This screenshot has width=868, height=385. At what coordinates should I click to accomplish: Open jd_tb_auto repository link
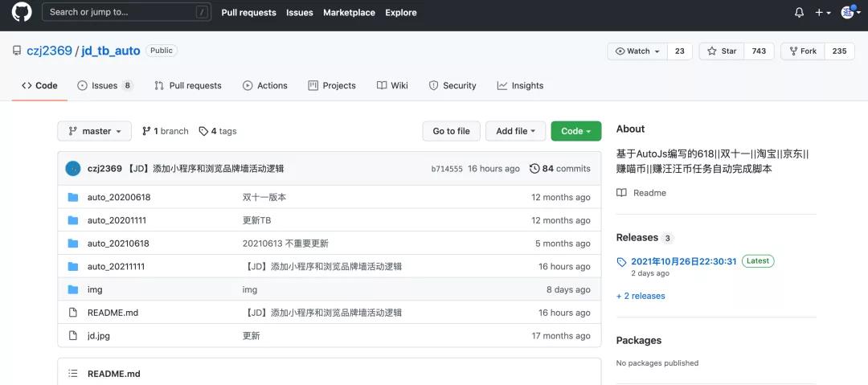[x=111, y=51]
